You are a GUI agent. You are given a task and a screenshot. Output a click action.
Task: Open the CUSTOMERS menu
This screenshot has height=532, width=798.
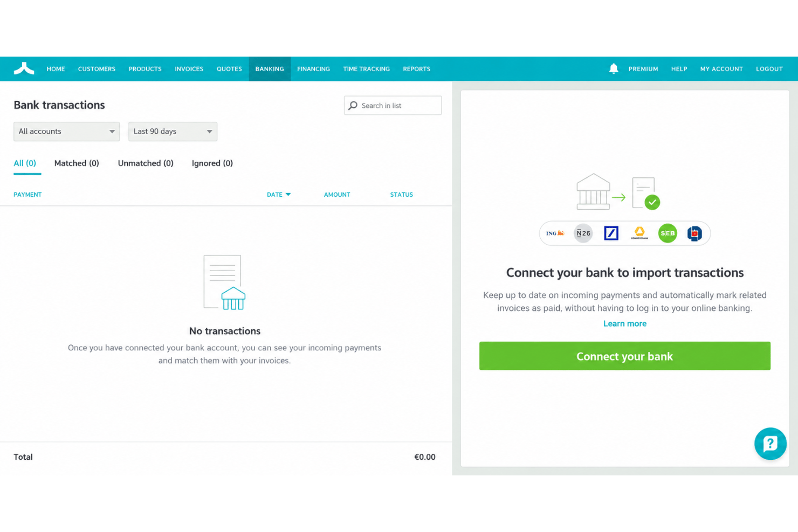tap(97, 69)
